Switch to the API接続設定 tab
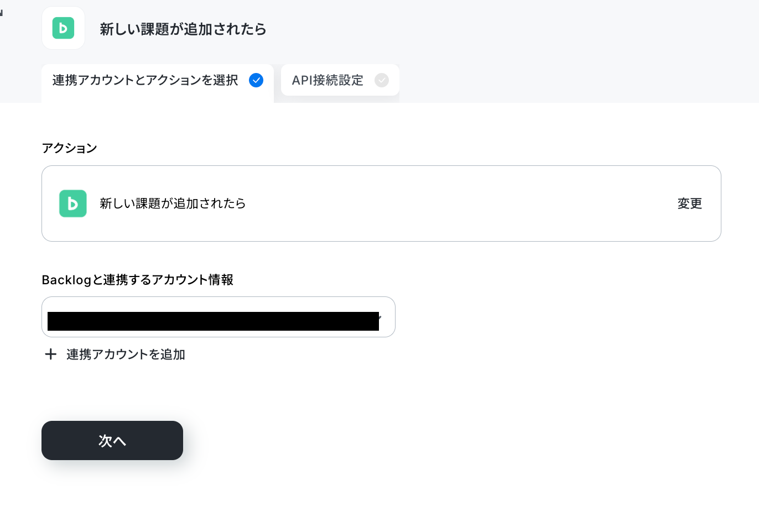 (340, 80)
